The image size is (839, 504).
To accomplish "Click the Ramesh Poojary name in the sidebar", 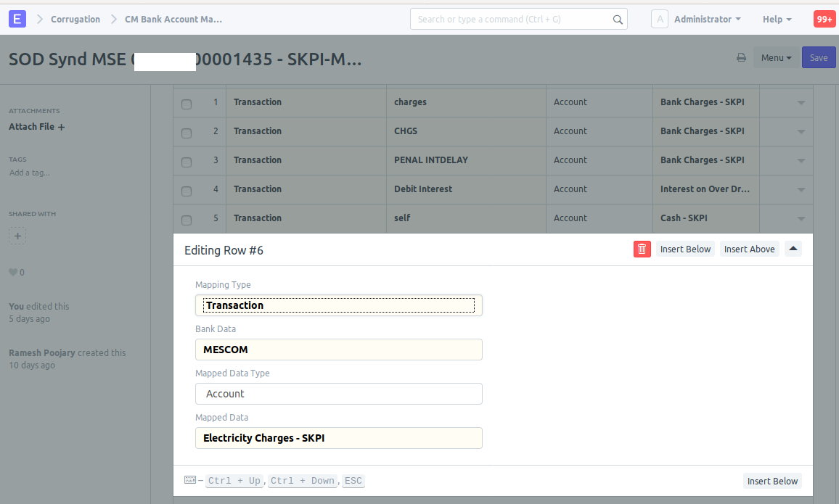I will pos(42,352).
